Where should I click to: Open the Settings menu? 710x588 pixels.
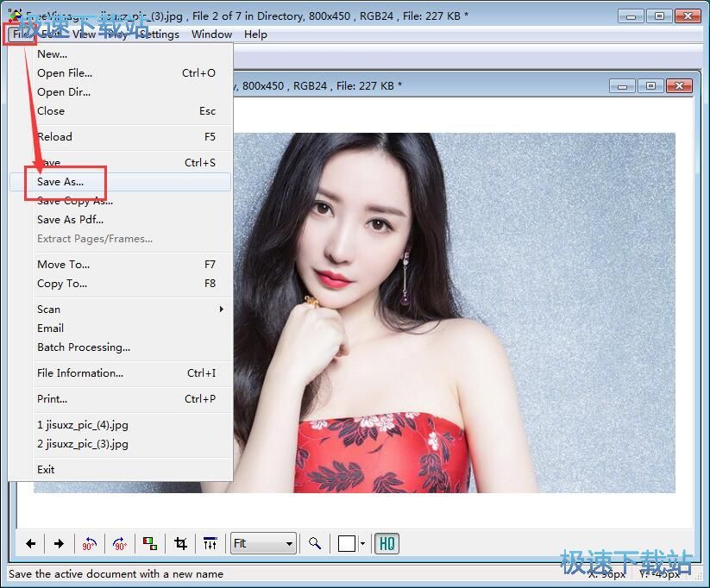(159, 34)
